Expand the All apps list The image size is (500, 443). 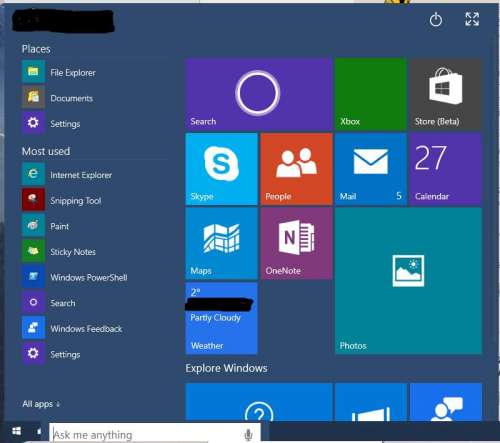click(41, 404)
